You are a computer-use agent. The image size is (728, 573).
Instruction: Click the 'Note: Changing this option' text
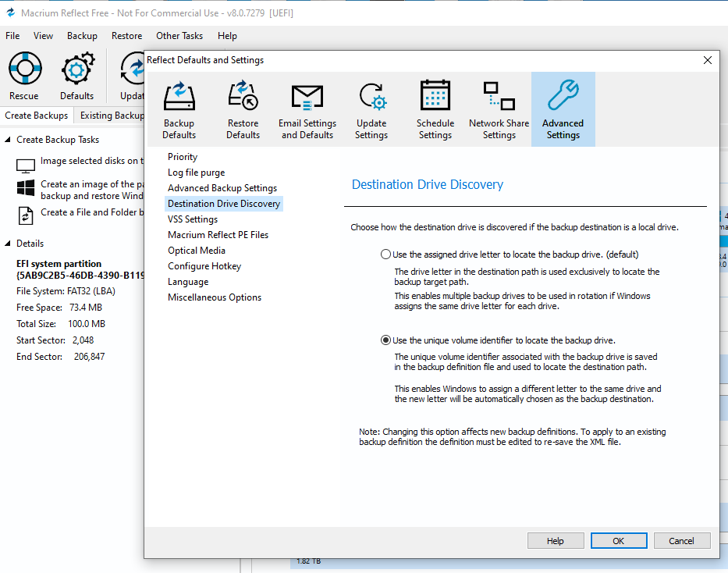click(x=512, y=437)
